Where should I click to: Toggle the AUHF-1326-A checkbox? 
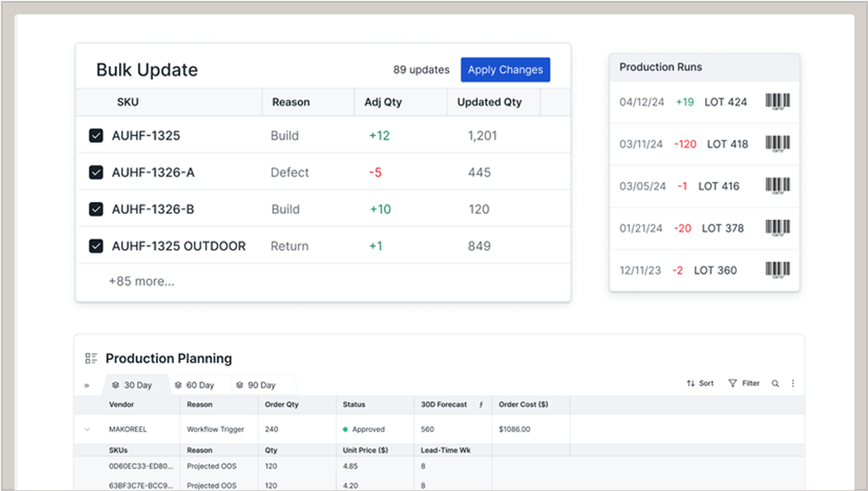96,172
